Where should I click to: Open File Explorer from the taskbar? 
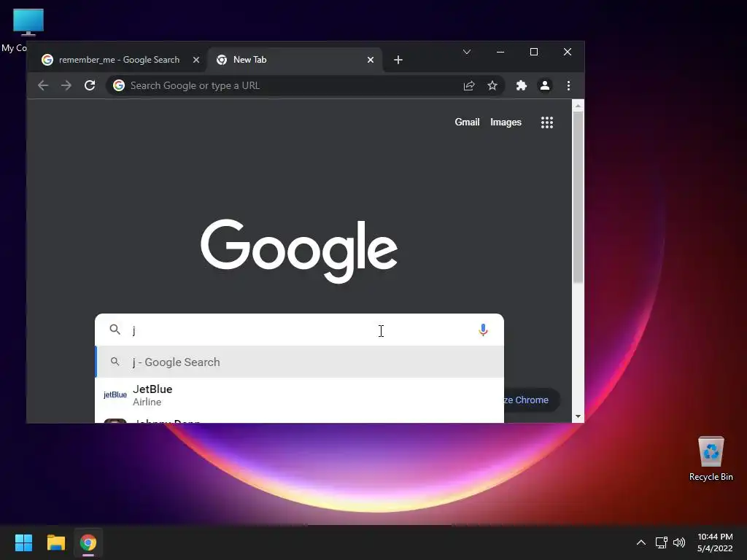tap(55, 542)
